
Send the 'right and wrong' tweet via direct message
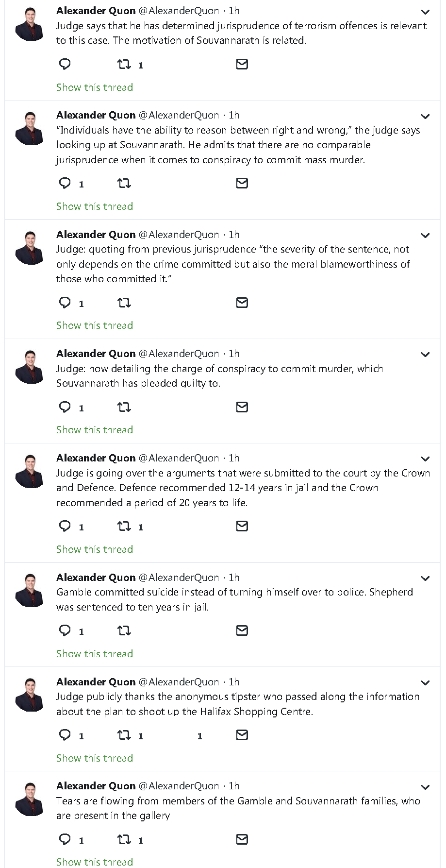pos(242,183)
